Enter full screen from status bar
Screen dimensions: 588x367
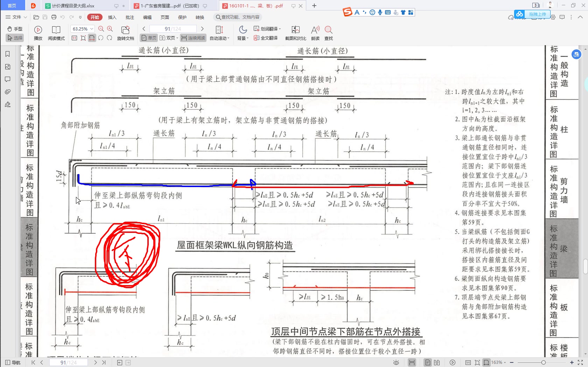[x=580, y=362]
